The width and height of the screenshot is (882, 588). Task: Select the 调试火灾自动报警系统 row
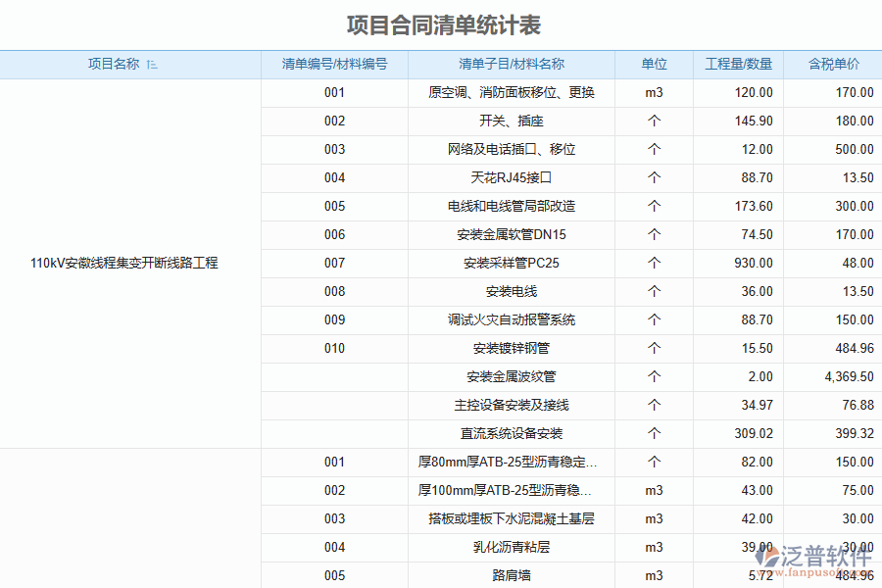(x=511, y=320)
